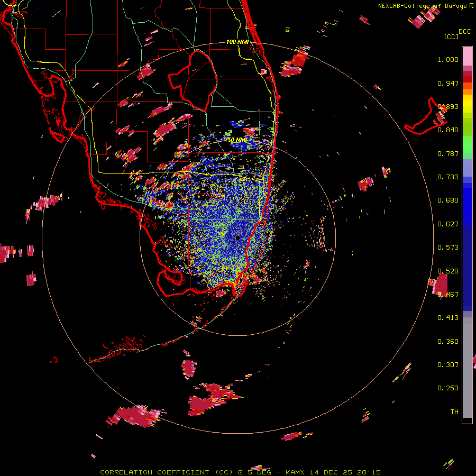Pick the bright green segment of color bar
Viewport: 476px width, 476px height.
[467, 144]
